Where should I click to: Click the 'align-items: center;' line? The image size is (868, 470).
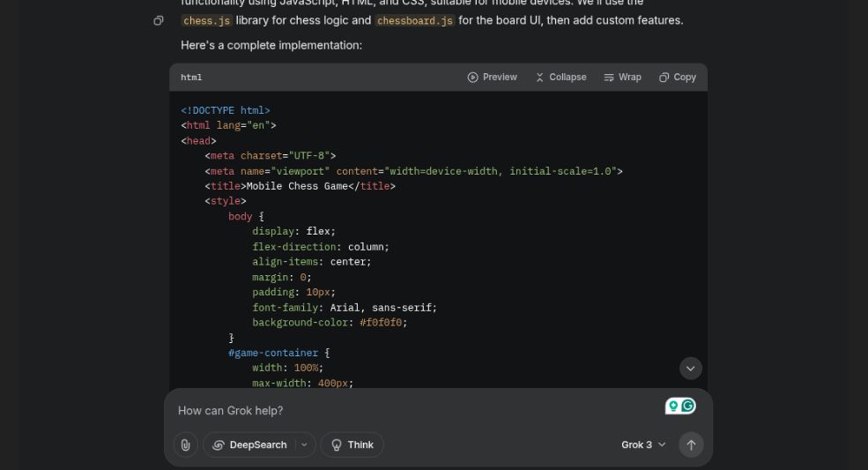312,262
